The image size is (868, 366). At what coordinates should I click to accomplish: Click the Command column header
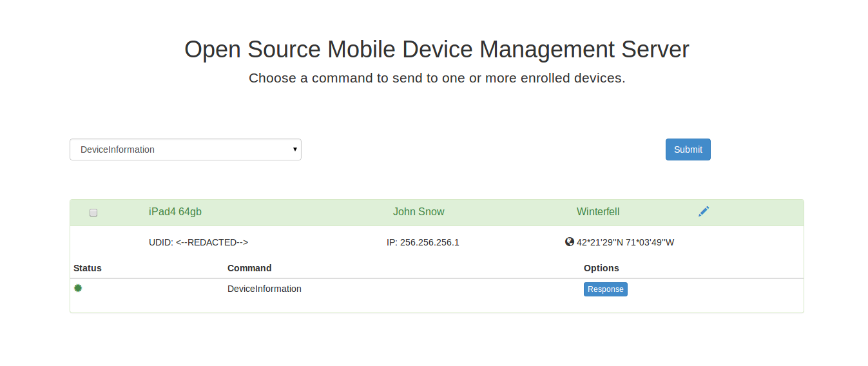coord(249,268)
